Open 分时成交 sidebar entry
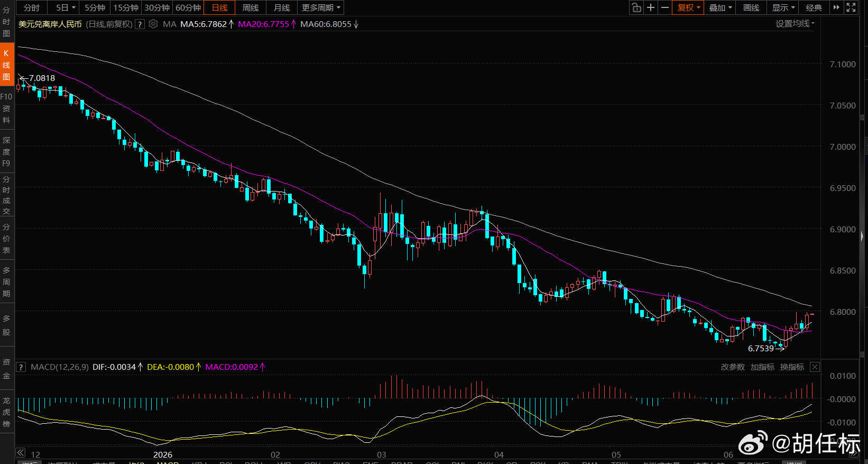The image size is (868, 464). click(6, 195)
